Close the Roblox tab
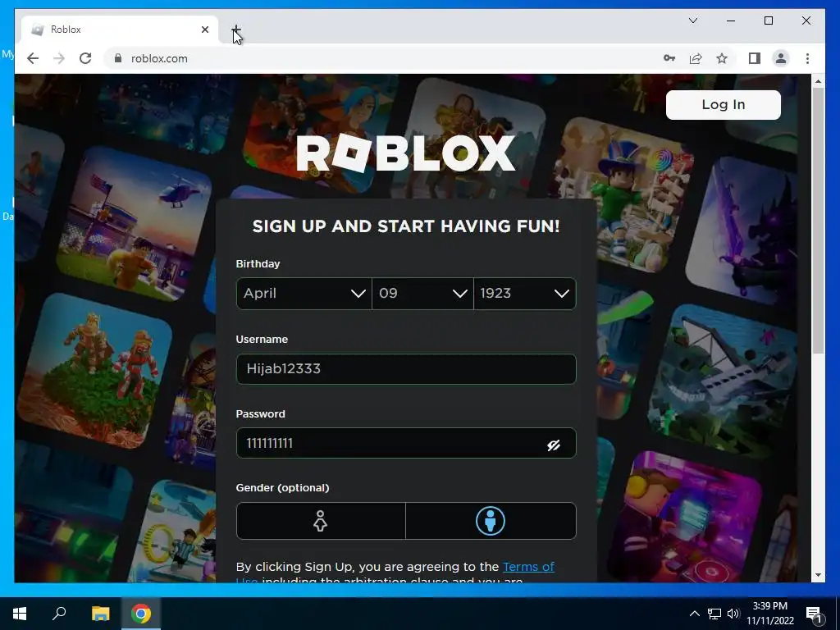The width and height of the screenshot is (840, 630). pyautogui.click(x=204, y=30)
